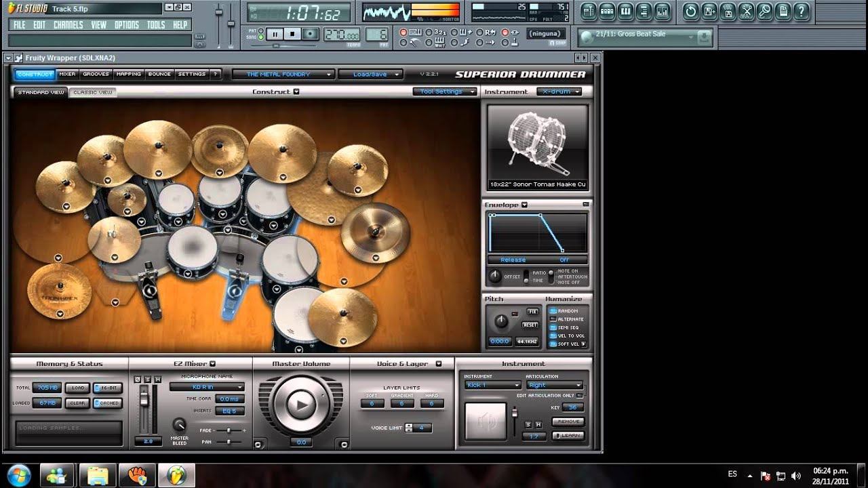Open the Right articulation dropdown
868x488 pixels.
555,385
